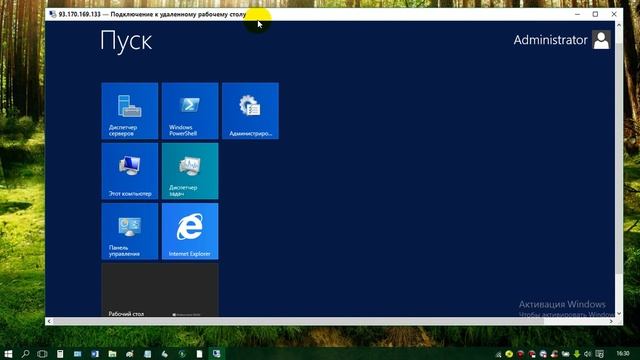The height and width of the screenshot is (360, 640).
Task: Open the white document taskbar icon
Action: click(199, 353)
